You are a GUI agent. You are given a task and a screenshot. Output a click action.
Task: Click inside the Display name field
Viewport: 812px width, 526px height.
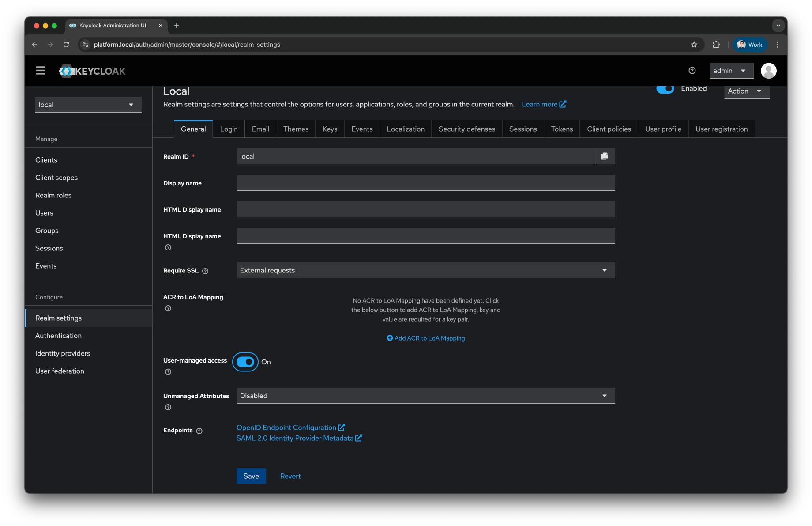click(x=425, y=182)
